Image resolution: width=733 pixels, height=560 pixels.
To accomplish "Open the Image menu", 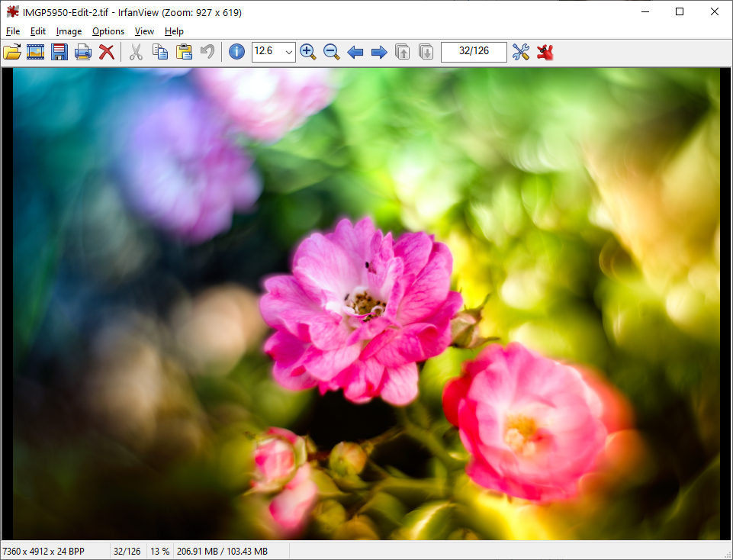I will coord(69,31).
